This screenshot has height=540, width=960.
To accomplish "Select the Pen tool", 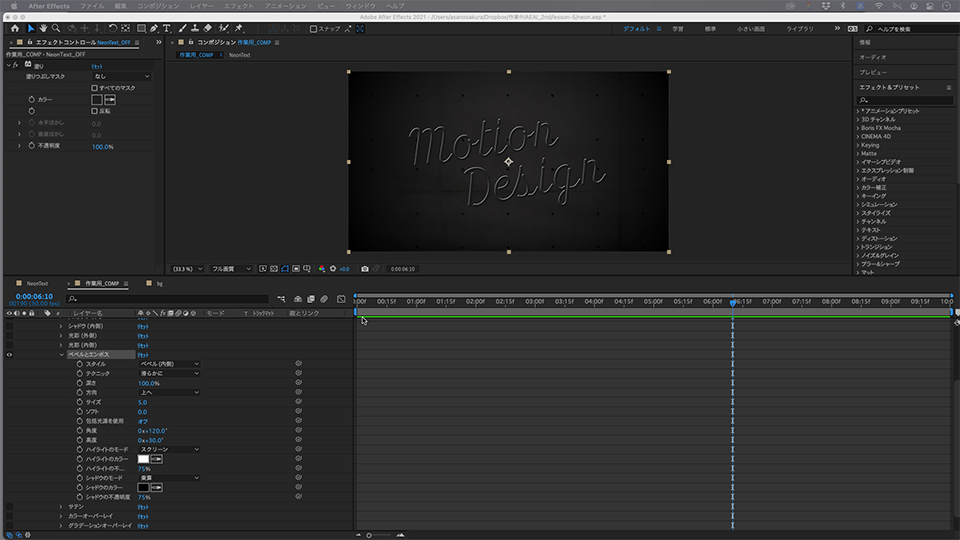I will 153,29.
